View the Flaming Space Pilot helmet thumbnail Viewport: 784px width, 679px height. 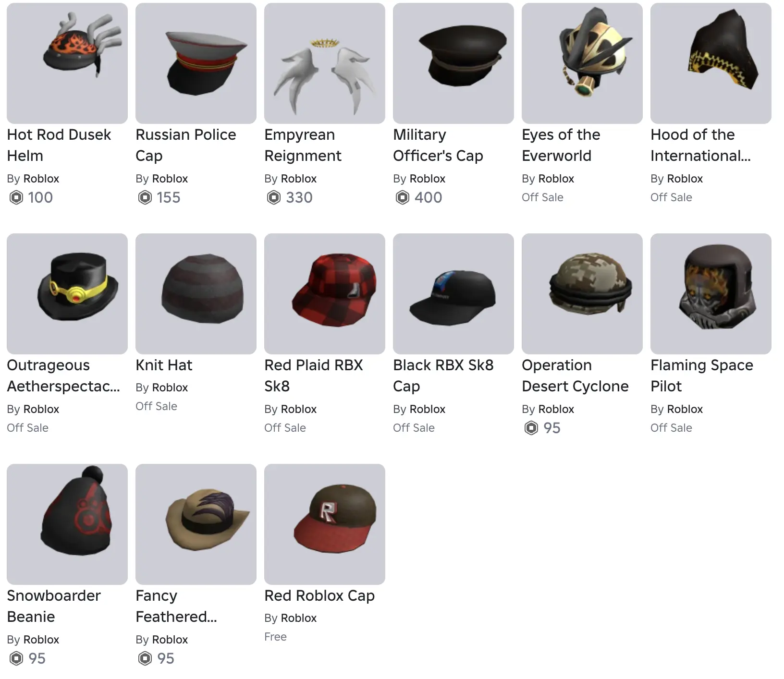point(711,294)
